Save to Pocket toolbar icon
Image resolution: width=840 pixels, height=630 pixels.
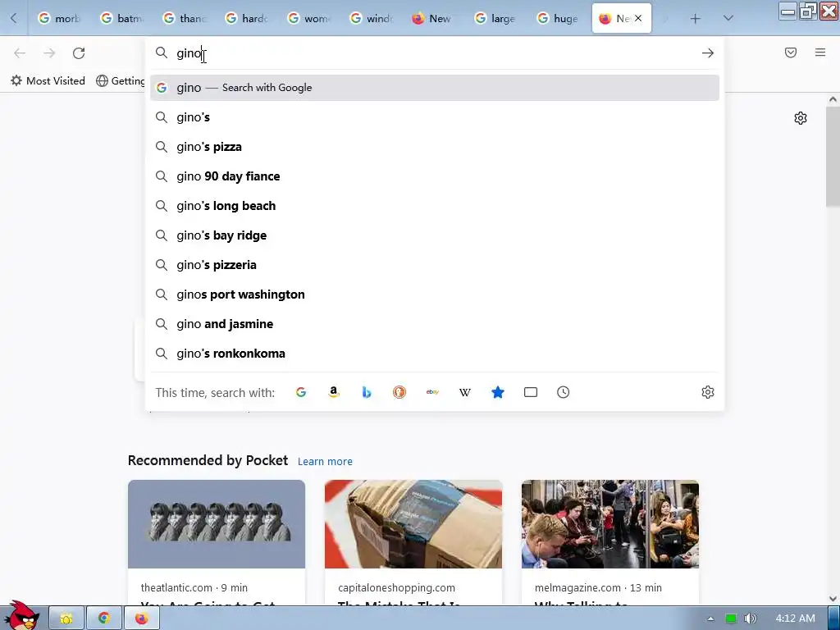(x=791, y=52)
